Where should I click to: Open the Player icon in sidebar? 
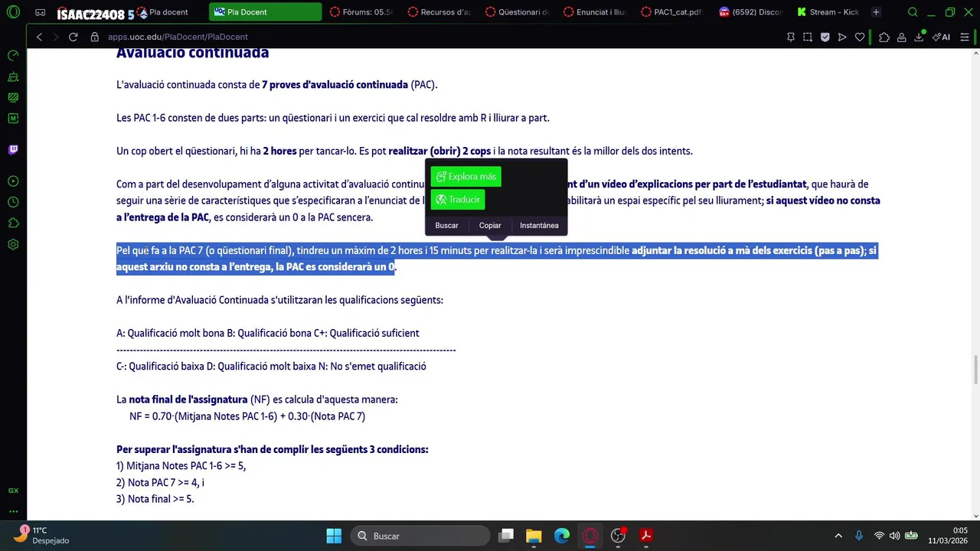coord(13,181)
